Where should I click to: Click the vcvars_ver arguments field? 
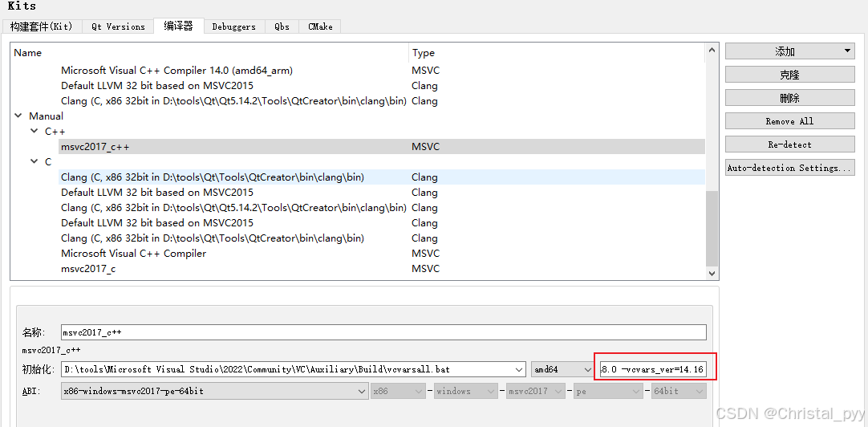[x=652, y=369]
